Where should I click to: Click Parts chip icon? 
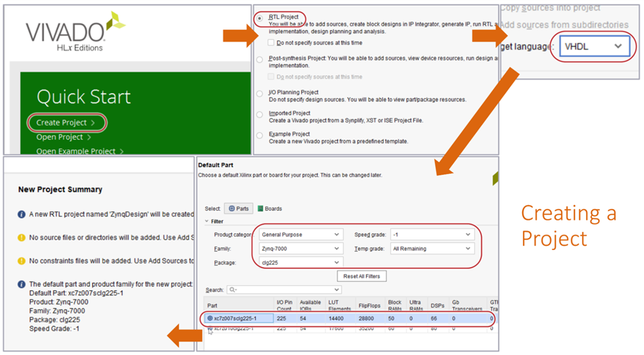coord(232,208)
